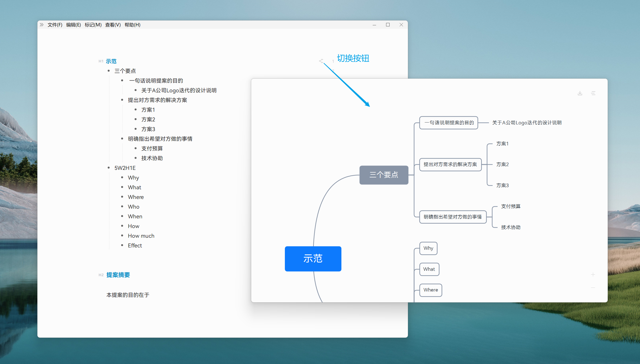640x364 pixels.
Task: Minimize the editor window
Action: click(374, 25)
